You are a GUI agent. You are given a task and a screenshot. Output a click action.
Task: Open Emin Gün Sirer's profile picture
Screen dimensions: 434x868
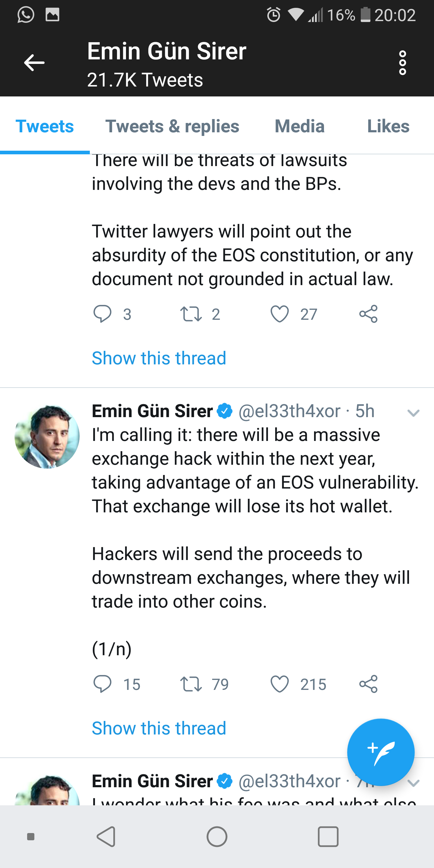pos(47,437)
